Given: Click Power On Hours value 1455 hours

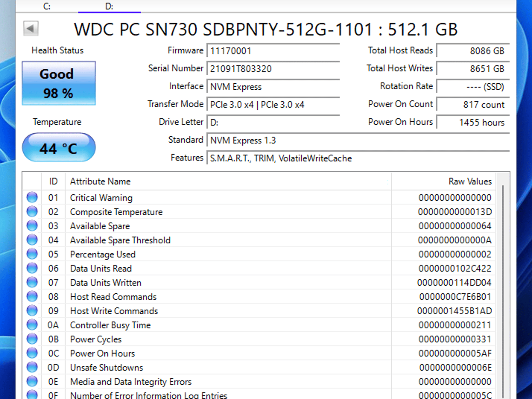Looking at the screenshot, I should coord(473,122).
